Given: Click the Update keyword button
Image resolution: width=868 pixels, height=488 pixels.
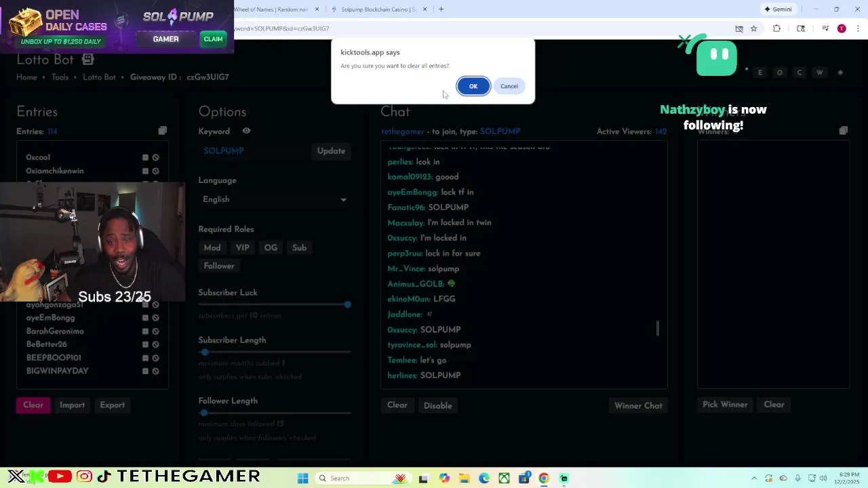Looking at the screenshot, I should [x=331, y=150].
